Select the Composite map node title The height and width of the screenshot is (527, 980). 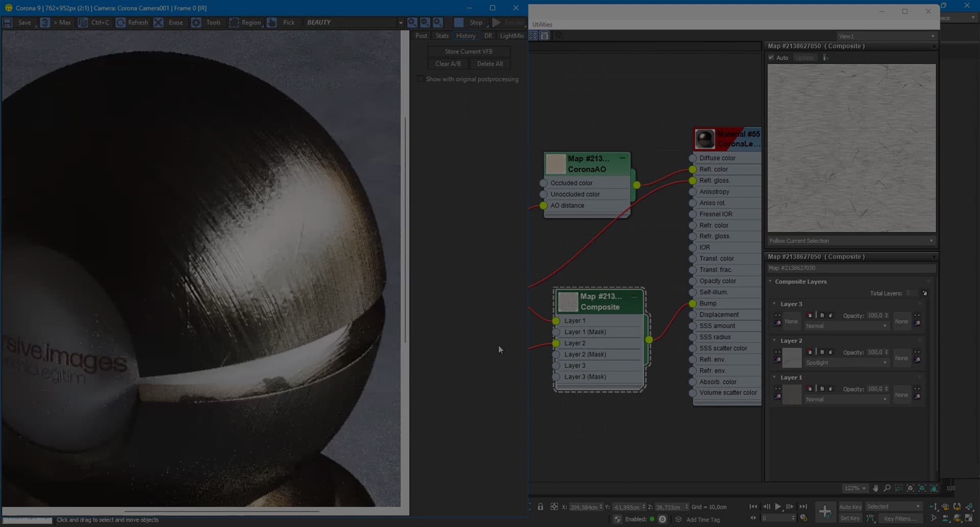[600, 302]
